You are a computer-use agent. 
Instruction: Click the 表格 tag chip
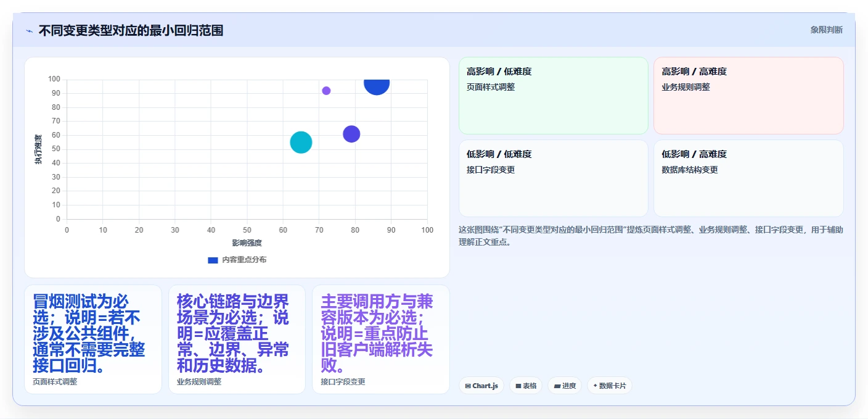pyautogui.click(x=526, y=386)
